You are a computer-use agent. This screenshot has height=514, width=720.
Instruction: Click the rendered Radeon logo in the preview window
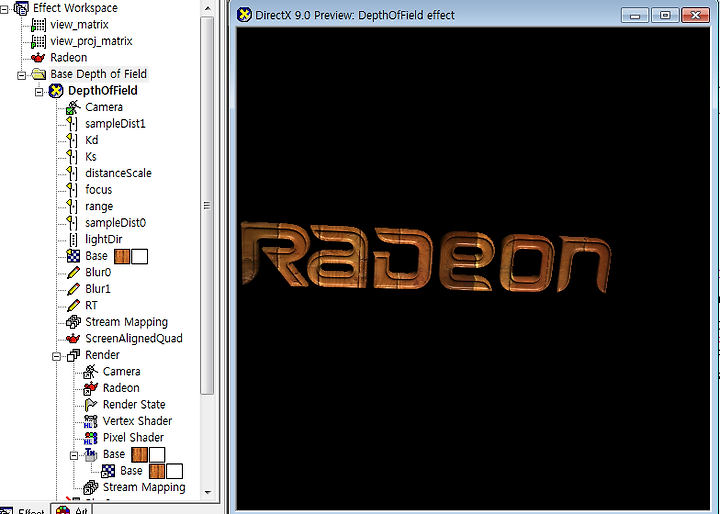tap(426, 257)
